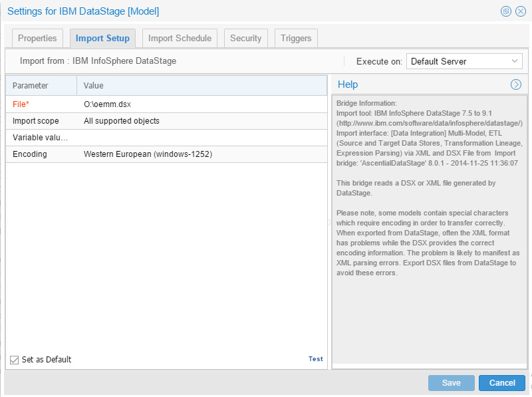Click the Help panel title
Image resolution: width=532 pixels, height=397 pixels.
(348, 84)
